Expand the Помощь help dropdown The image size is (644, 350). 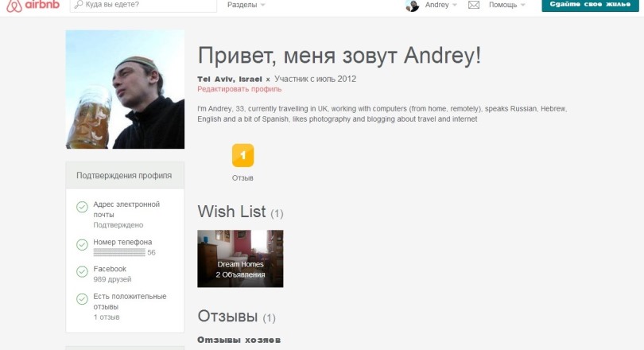pyautogui.click(x=506, y=5)
